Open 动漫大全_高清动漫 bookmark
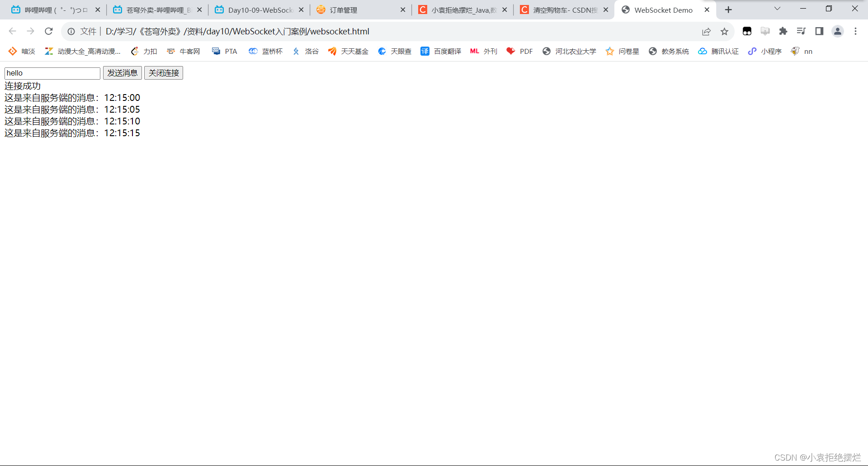 tap(83, 51)
